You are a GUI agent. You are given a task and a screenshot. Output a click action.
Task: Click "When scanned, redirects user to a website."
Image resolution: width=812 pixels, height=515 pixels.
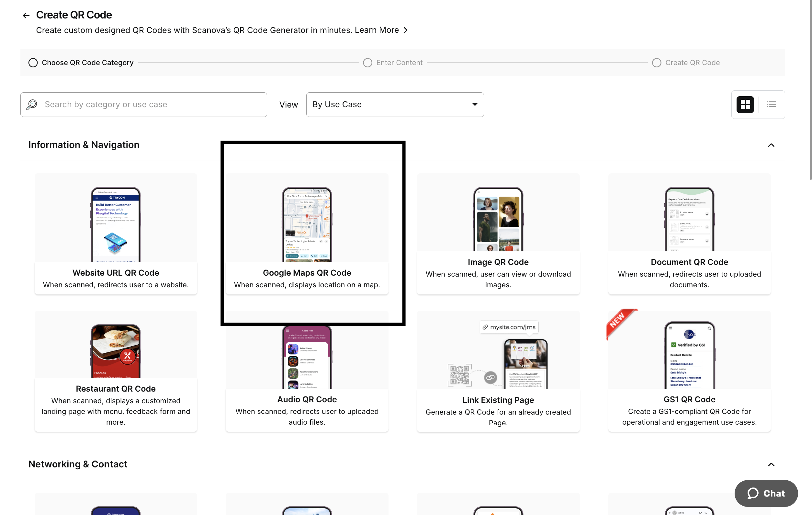pos(116,285)
